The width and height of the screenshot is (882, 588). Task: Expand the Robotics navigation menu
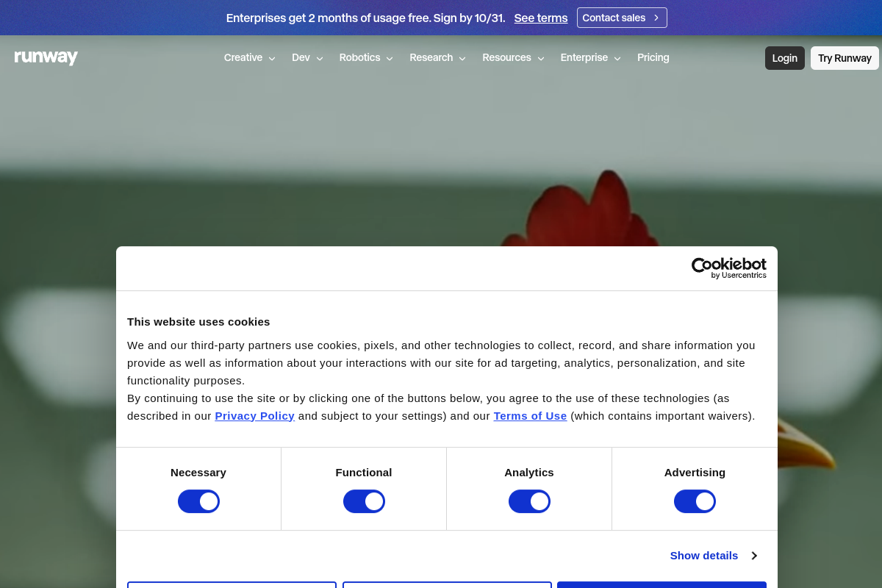[366, 57]
